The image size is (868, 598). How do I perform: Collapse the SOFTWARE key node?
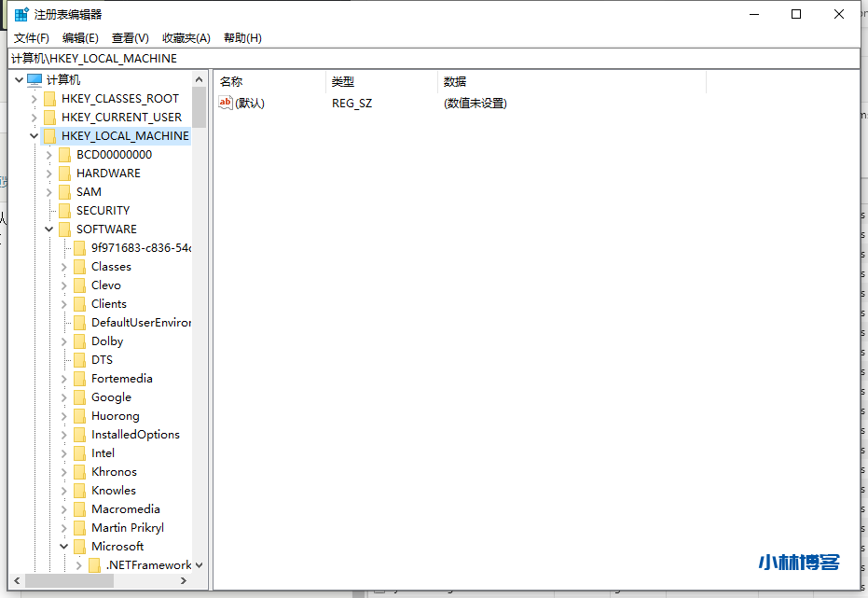[49, 229]
